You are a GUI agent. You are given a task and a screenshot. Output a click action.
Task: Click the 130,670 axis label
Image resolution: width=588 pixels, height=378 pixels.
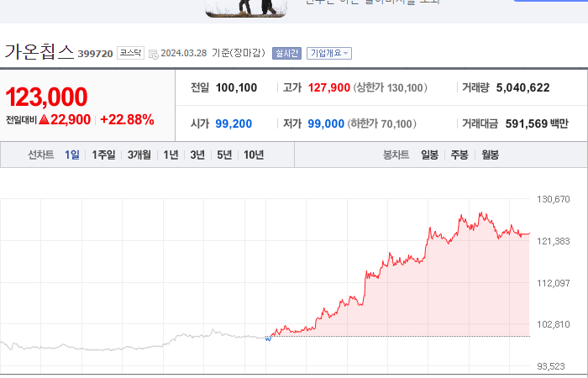(x=553, y=199)
